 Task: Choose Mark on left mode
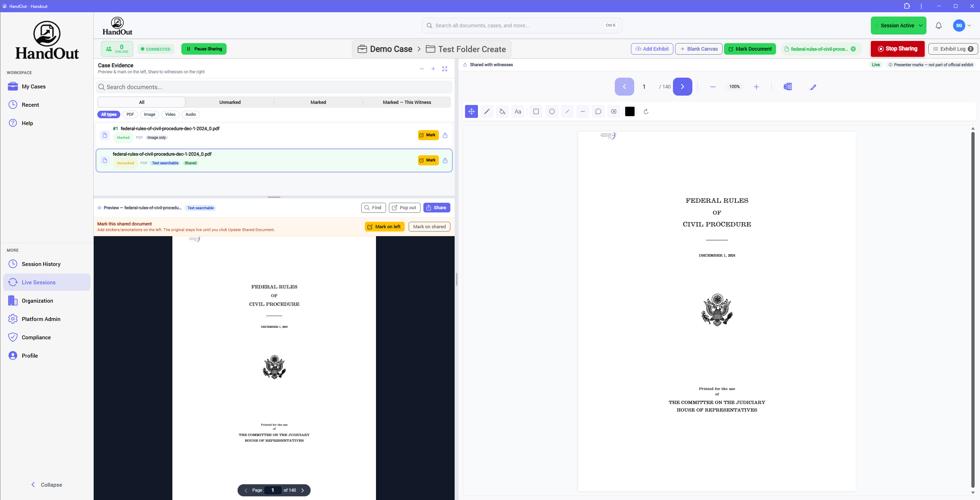coord(385,226)
